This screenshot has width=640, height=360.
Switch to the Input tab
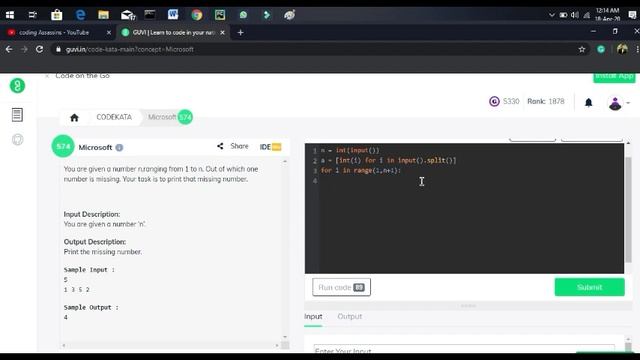(313, 316)
